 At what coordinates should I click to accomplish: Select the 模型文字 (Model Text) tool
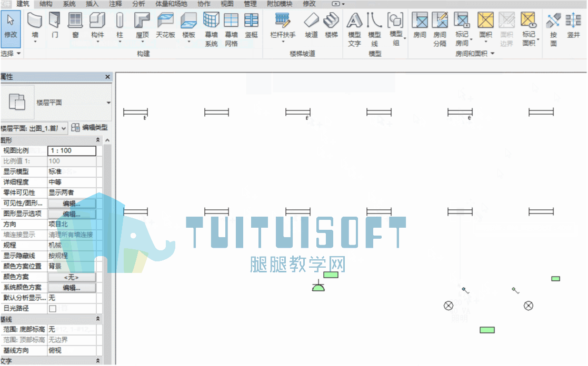point(354,29)
